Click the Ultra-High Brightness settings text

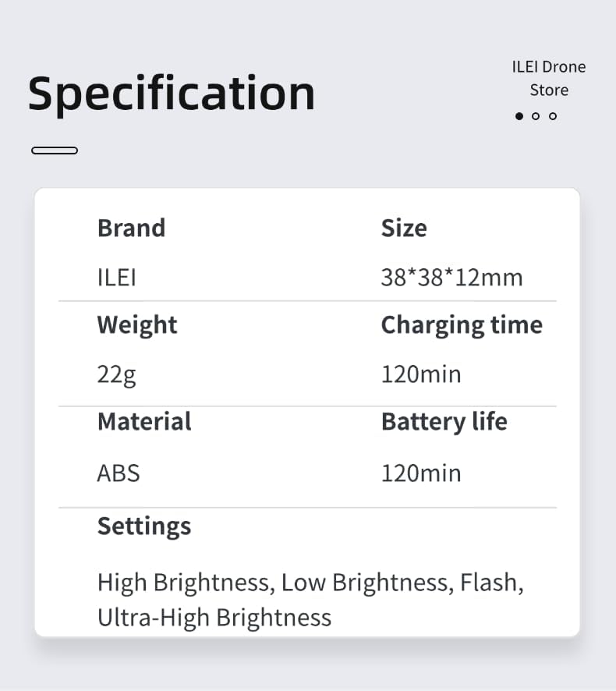tap(214, 617)
